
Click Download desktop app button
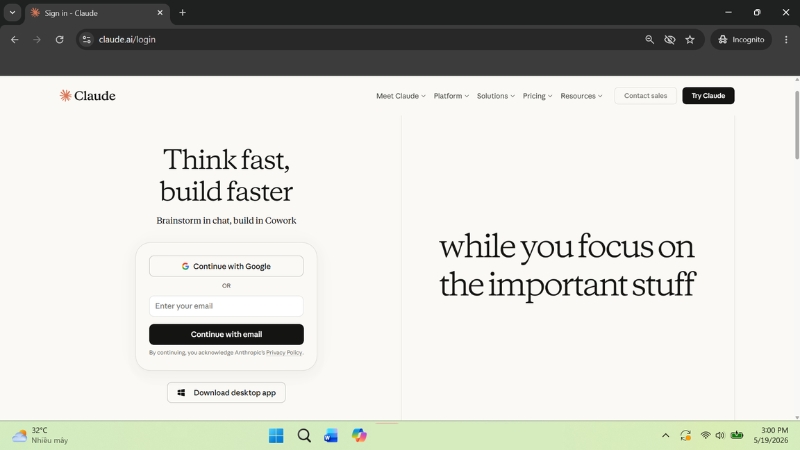pyautogui.click(x=226, y=392)
